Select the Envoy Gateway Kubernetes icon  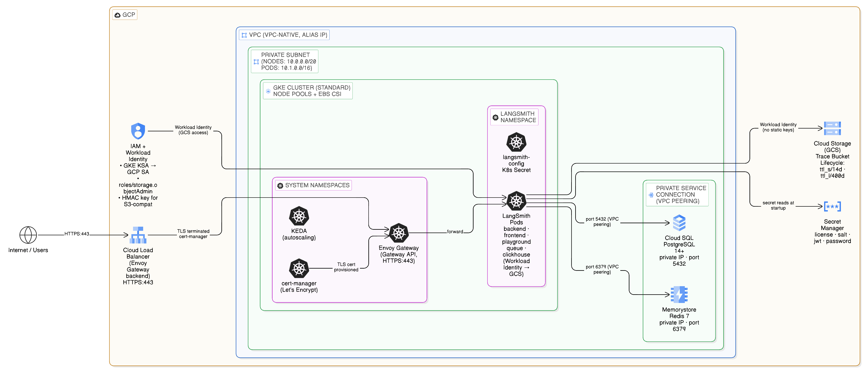pyautogui.click(x=399, y=233)
